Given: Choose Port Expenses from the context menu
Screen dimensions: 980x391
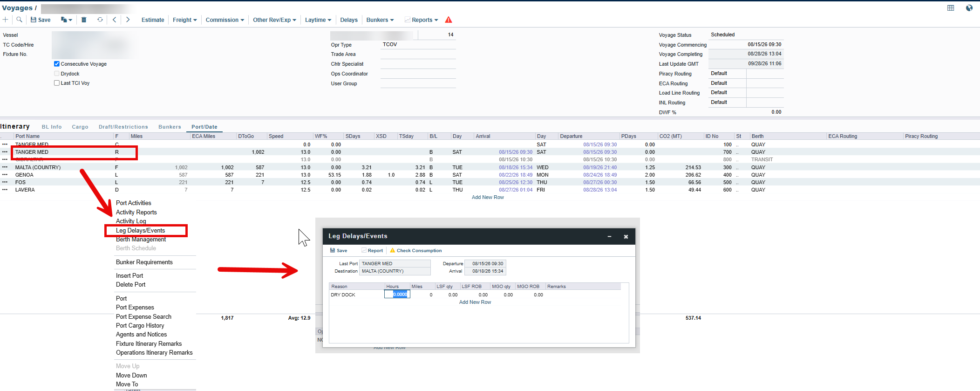Looking at the screenshot, I should click(135, 307).
